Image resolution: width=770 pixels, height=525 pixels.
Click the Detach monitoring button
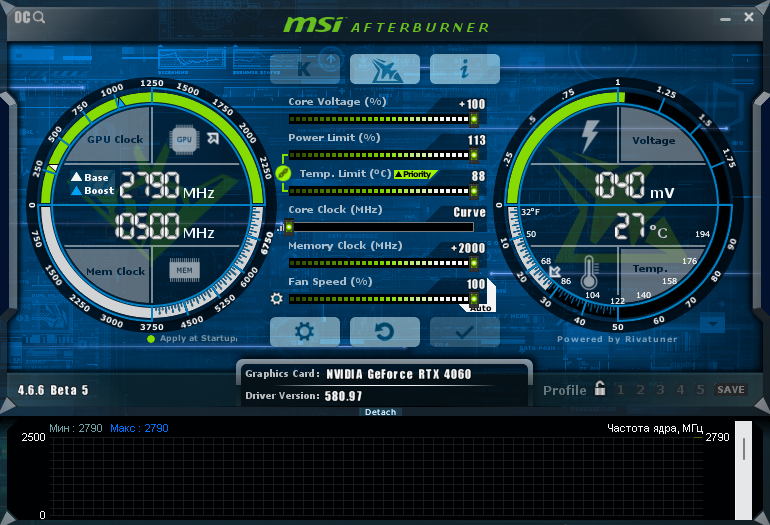381,412
